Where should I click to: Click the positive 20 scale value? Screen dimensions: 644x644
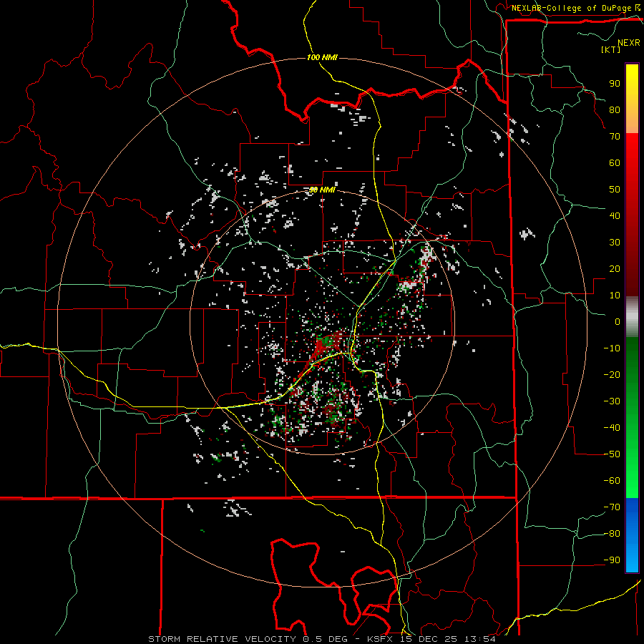click(x=615, y=268)
